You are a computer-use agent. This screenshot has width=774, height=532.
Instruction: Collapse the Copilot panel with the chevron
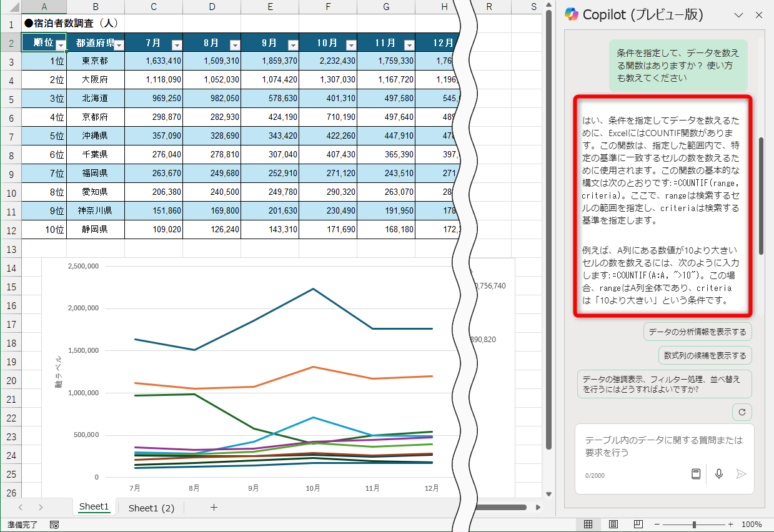738,14
